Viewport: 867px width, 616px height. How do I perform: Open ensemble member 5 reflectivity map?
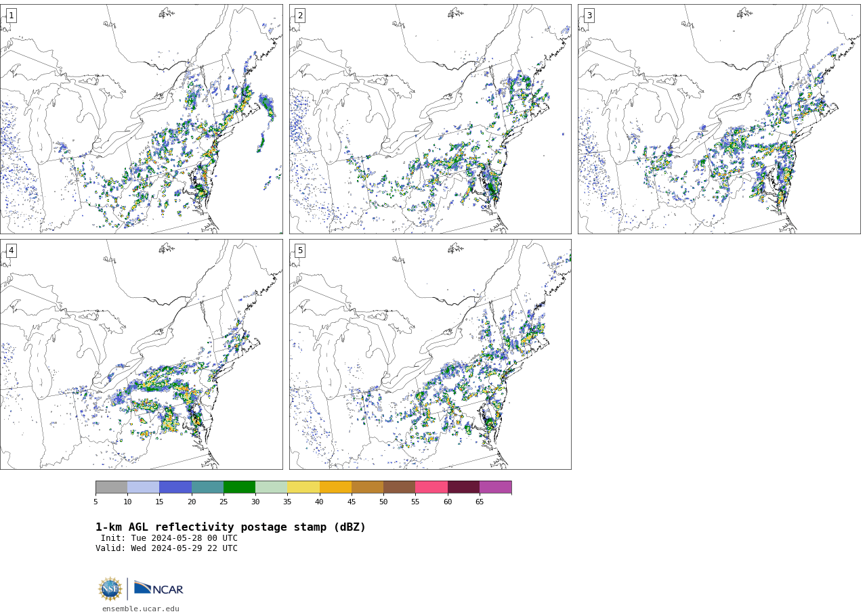430,354
